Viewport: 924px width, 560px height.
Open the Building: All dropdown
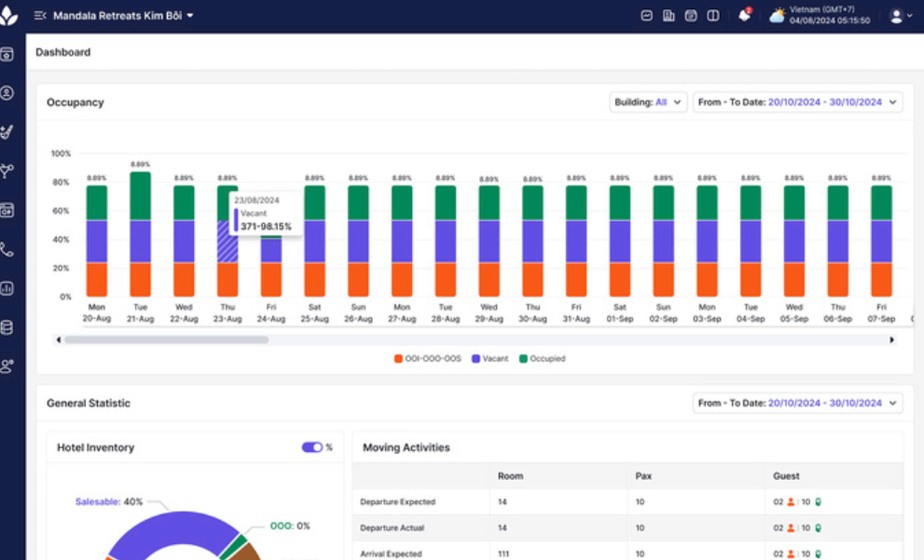[x=648, y=103]
